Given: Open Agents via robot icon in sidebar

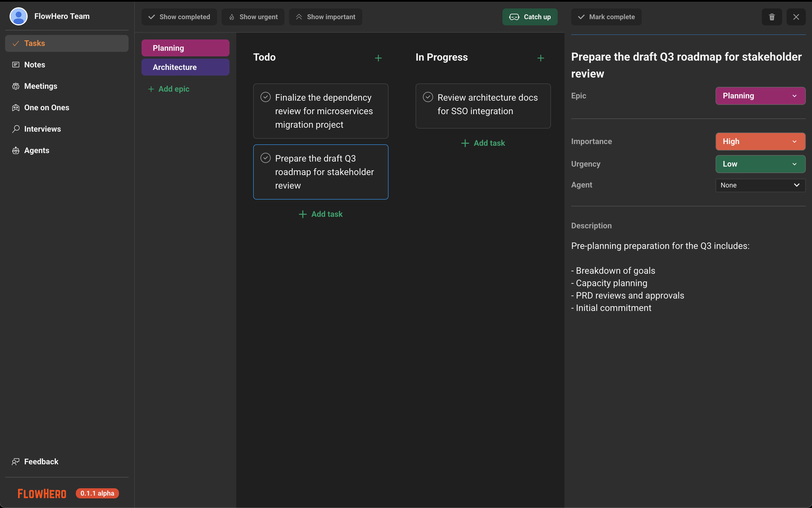Looking at the screenshot, I should 16,151.
